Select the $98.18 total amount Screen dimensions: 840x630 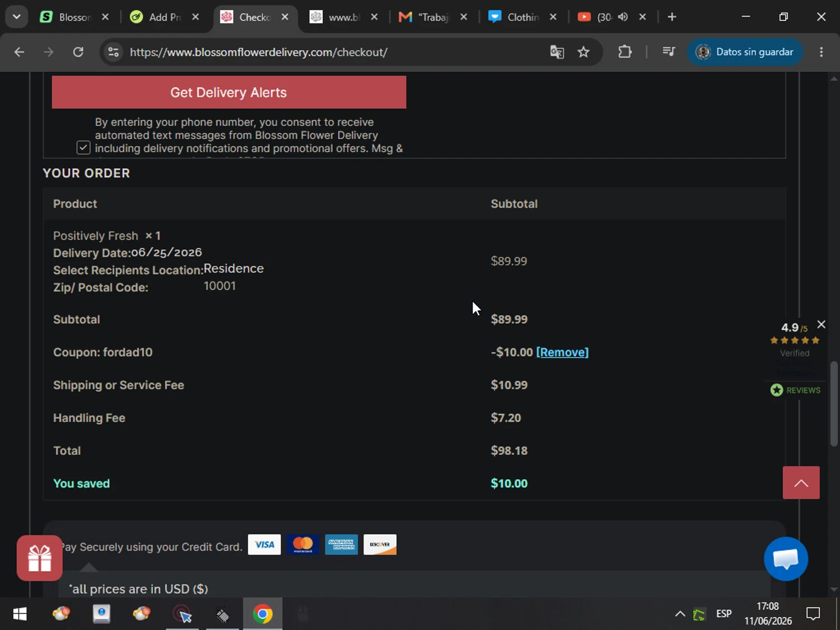(509, 451)
